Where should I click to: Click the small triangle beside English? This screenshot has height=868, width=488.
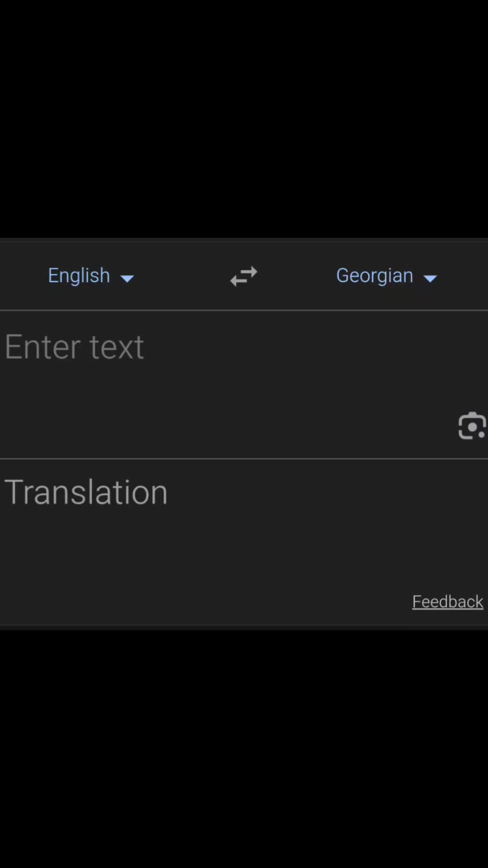[x=127, y=278]
